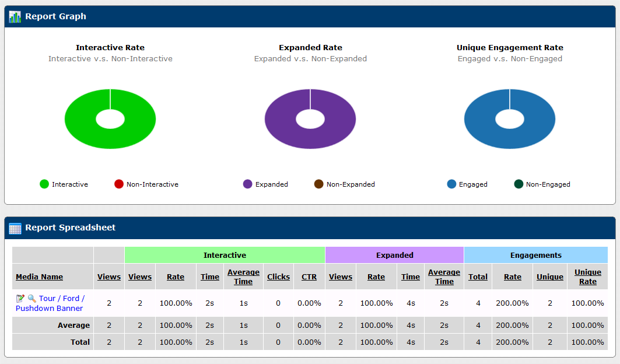Viewport: 620px width, 364px height.
Task: Sort by Interactive Average Time header
Action: point(243,277)
